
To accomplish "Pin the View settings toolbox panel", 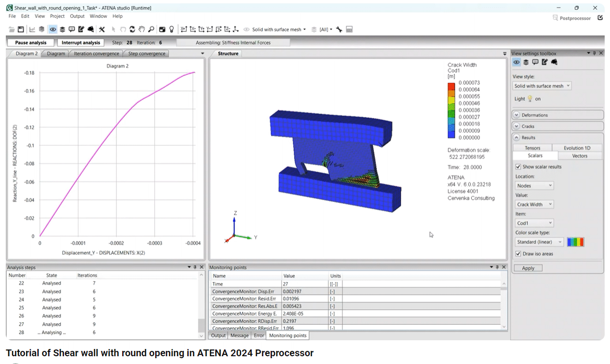I will (595, 53).
